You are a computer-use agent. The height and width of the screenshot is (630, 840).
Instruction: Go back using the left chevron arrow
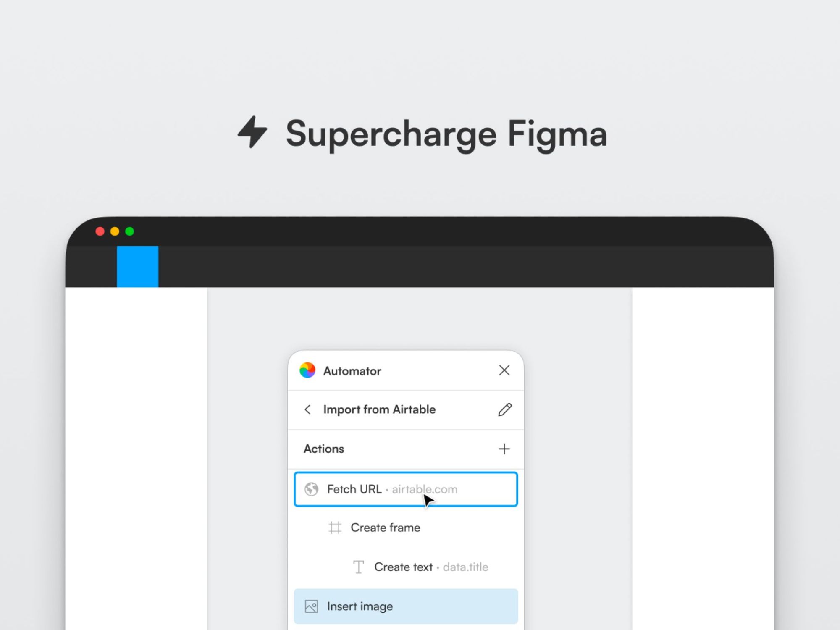coord(308,409)
